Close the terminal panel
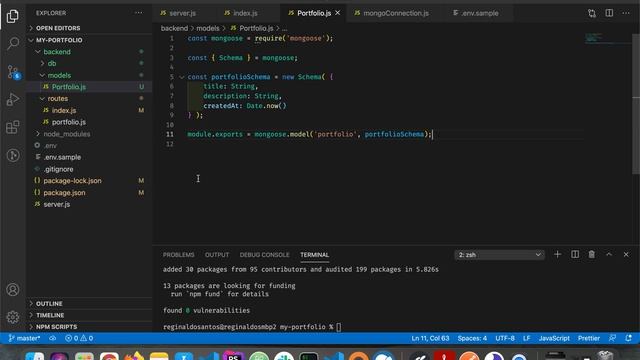The width and height of the screenshot is (640, 360). [626, 254]
